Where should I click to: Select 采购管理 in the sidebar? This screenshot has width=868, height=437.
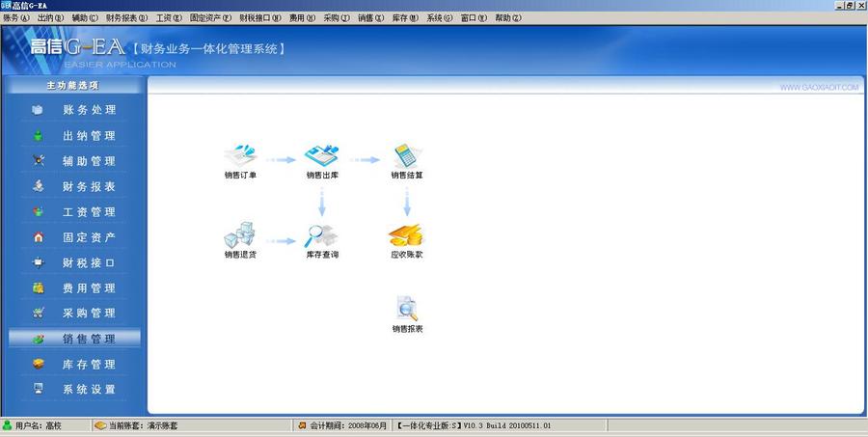pos(74,313)
